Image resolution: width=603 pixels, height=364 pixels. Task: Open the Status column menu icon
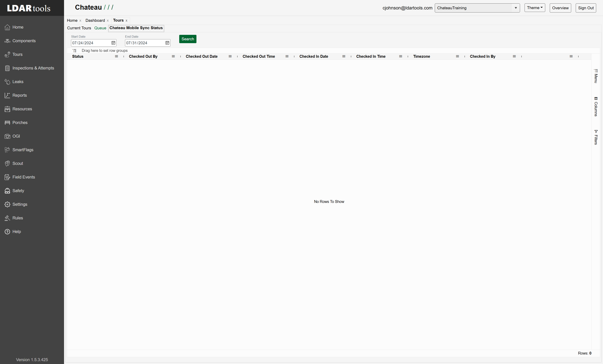coord(117,56)
